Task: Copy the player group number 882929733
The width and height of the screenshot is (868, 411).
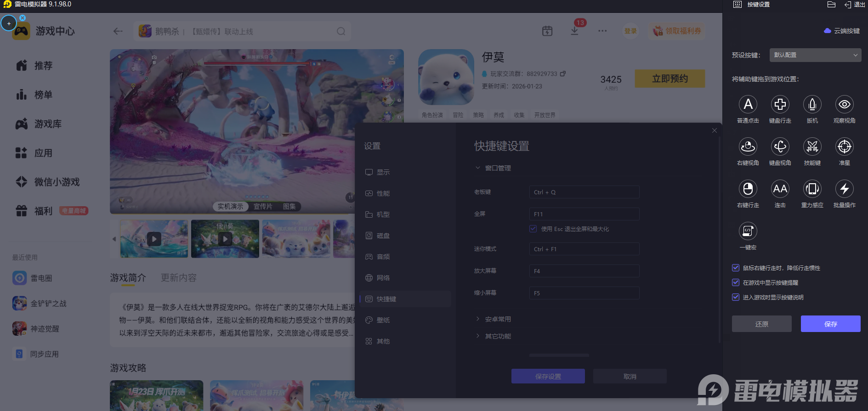Action: click(563, 73)
